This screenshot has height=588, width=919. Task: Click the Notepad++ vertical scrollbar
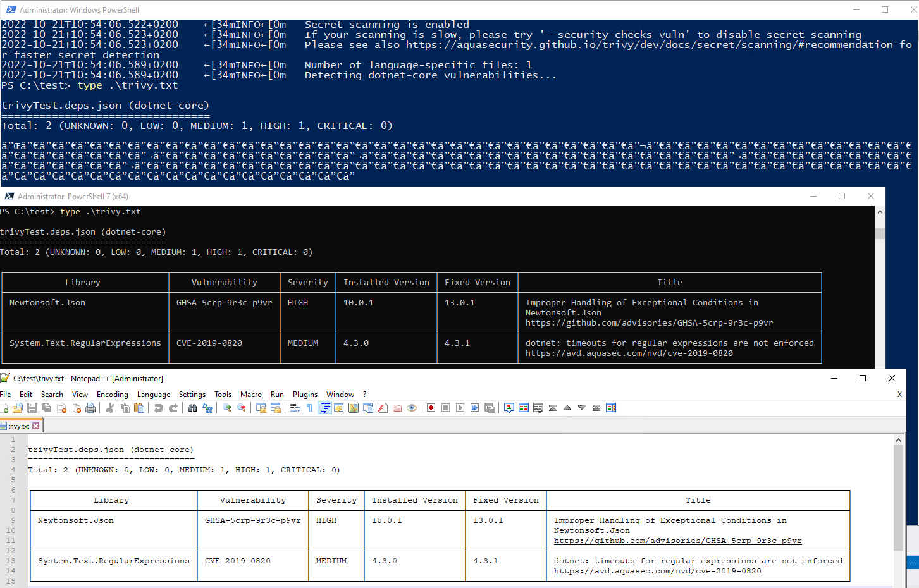coord(899,499)
